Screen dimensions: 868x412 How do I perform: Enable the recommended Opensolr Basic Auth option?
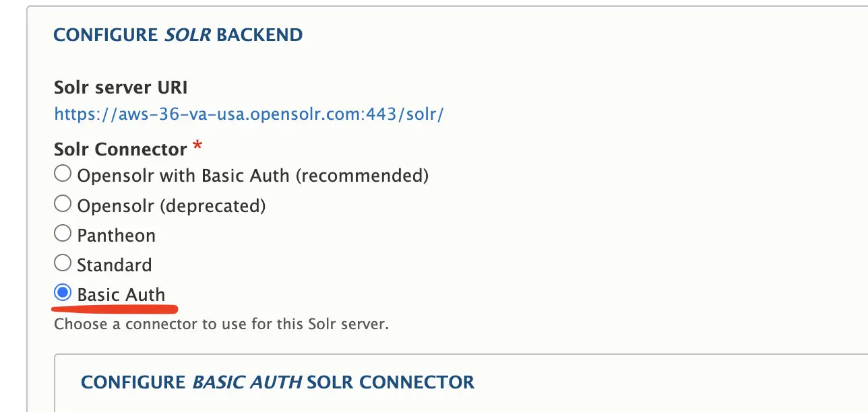63,173
